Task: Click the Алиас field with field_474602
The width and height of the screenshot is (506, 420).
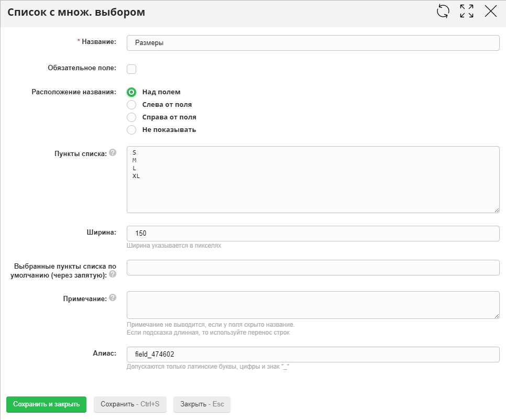Action: 313,355
